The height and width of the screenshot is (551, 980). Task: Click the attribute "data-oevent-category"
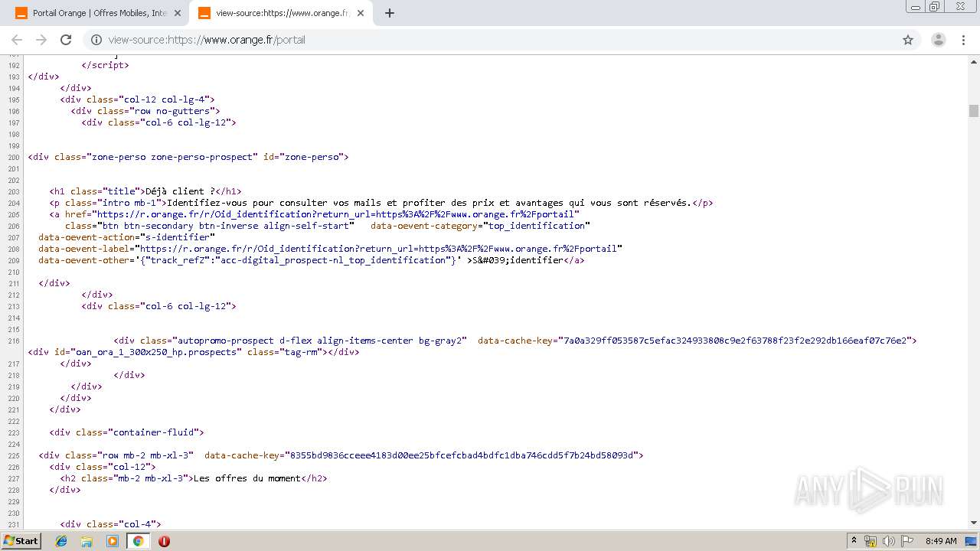(424, 226)
